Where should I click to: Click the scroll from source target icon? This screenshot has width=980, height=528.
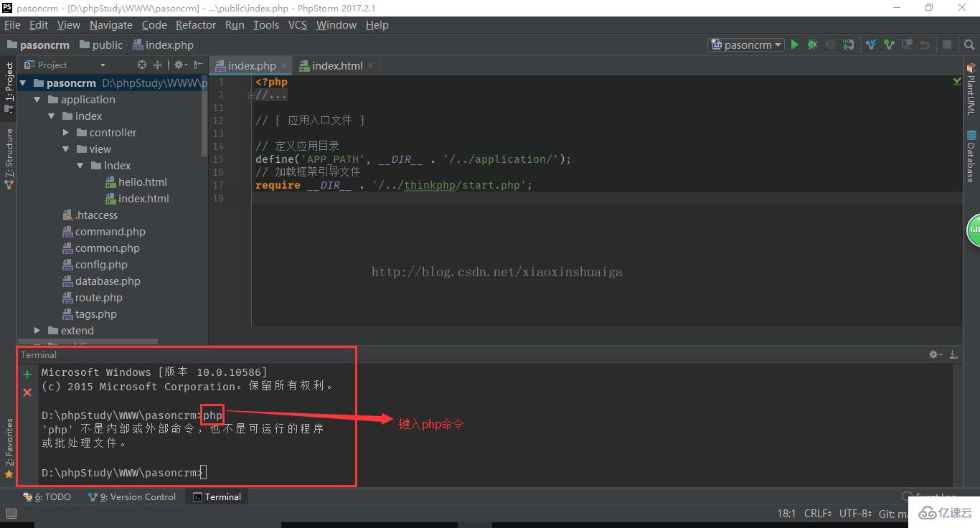pos(142,65)
